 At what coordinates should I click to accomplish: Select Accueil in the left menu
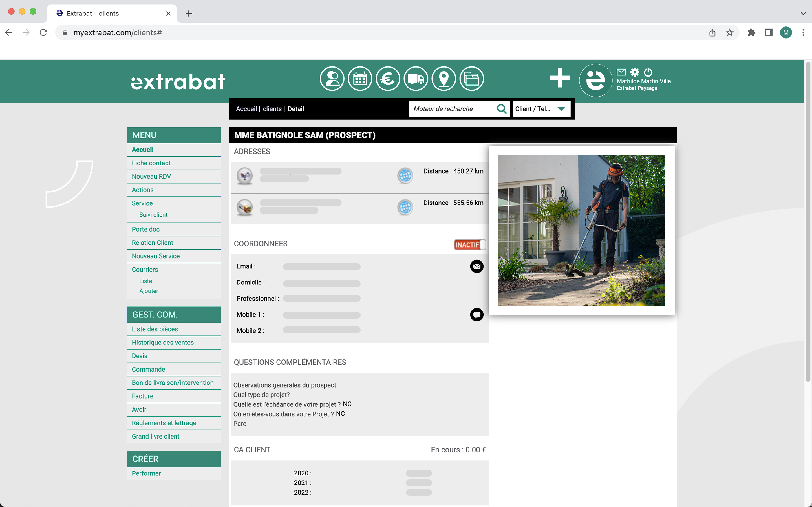pyautogui.click(x=142, y=150)
